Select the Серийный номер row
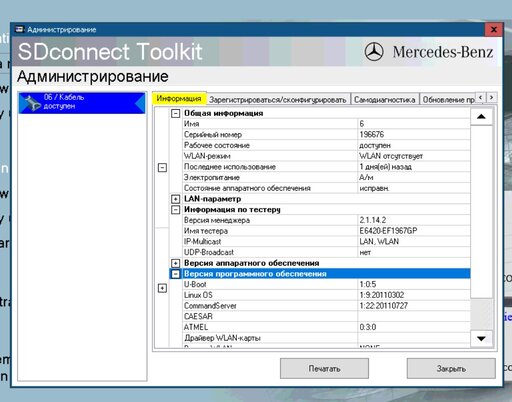Screen dimensions: 512x402 tap(326, 135)
